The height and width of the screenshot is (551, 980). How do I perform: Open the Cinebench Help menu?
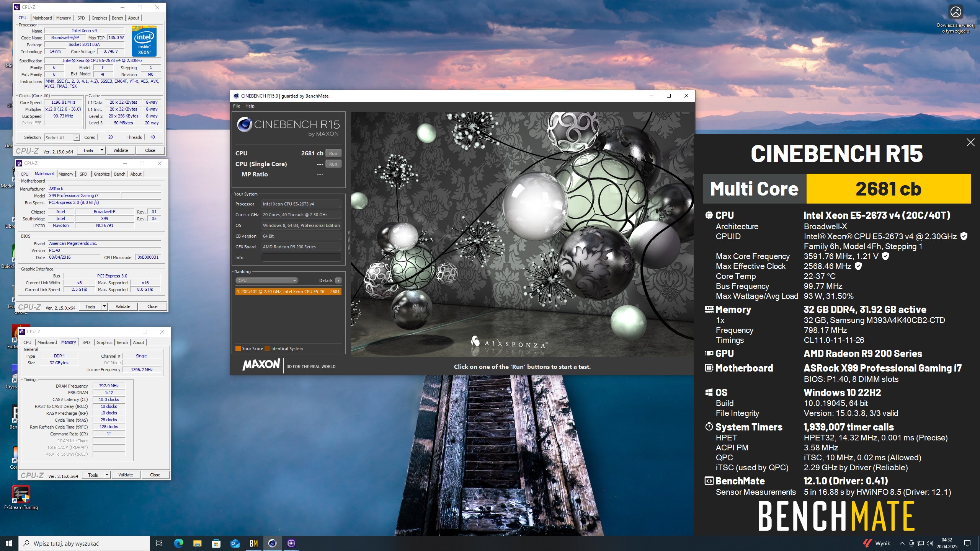(x=250, y=106)
